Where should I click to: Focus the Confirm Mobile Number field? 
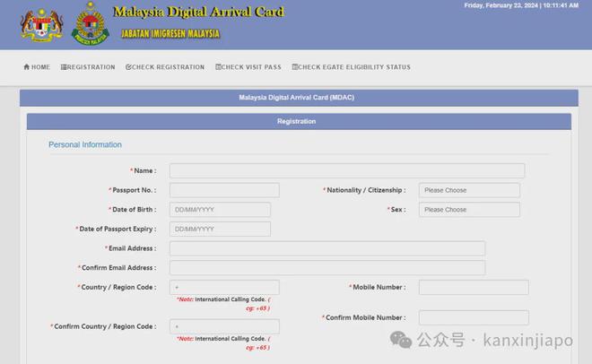(474, 317)
